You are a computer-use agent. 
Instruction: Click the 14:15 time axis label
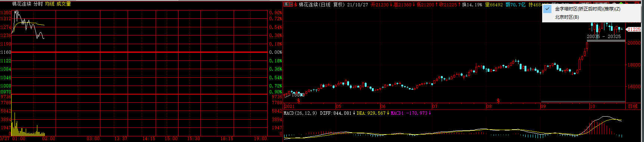(x=149, y=139)
